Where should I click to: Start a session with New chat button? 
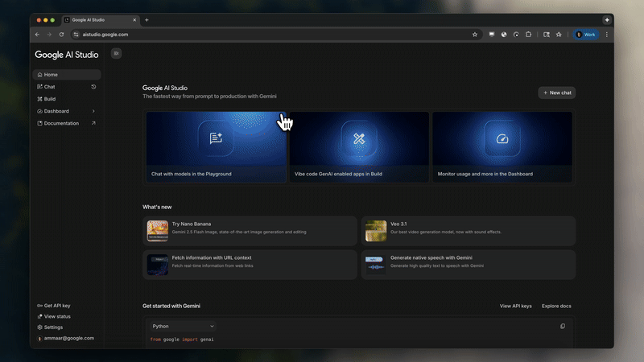pyautogui.click(x=556, y=93)
